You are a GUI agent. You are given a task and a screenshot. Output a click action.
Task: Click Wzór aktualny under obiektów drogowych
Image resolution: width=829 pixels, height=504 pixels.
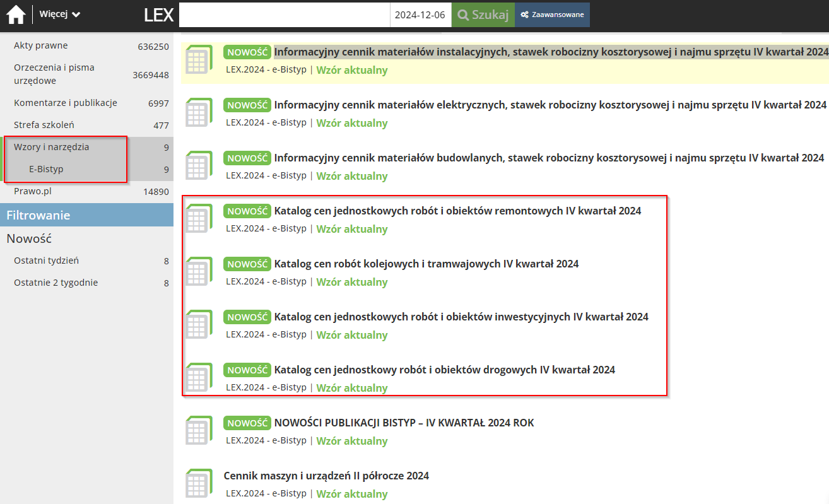(x=352, y=388)
